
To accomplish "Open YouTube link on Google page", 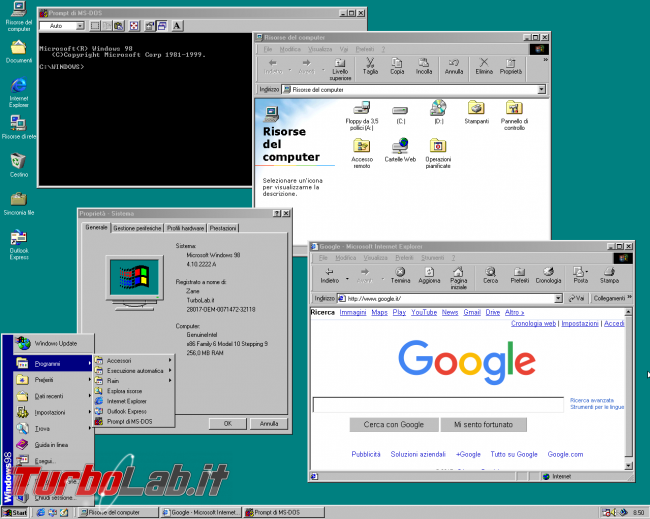I will coord(424,313).
